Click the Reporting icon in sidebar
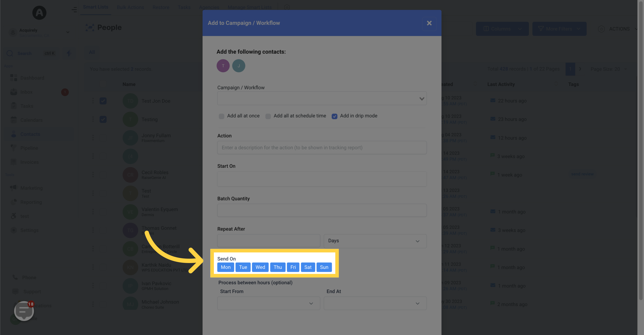Screen dimensions: 644x335 (13, 202)
